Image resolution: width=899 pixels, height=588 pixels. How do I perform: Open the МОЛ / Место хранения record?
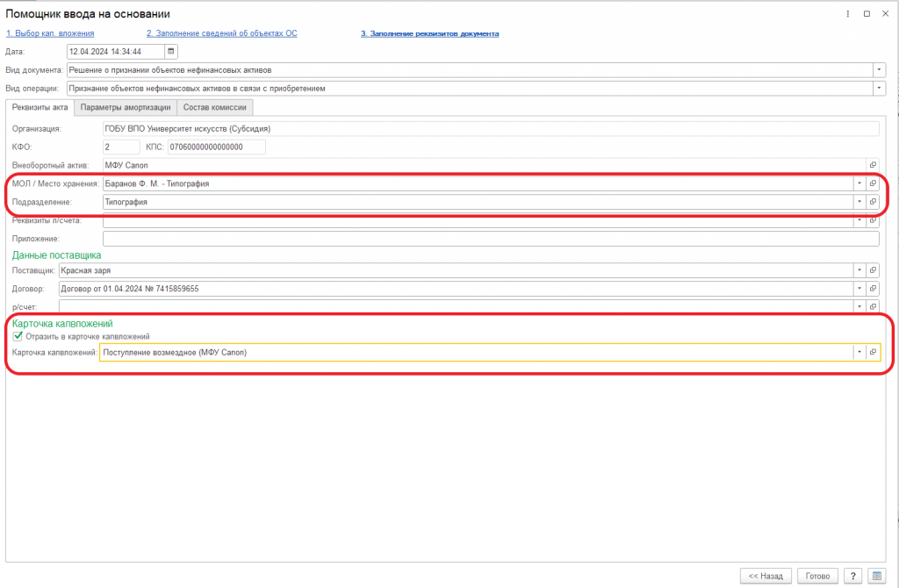click(x=873, y=183)
